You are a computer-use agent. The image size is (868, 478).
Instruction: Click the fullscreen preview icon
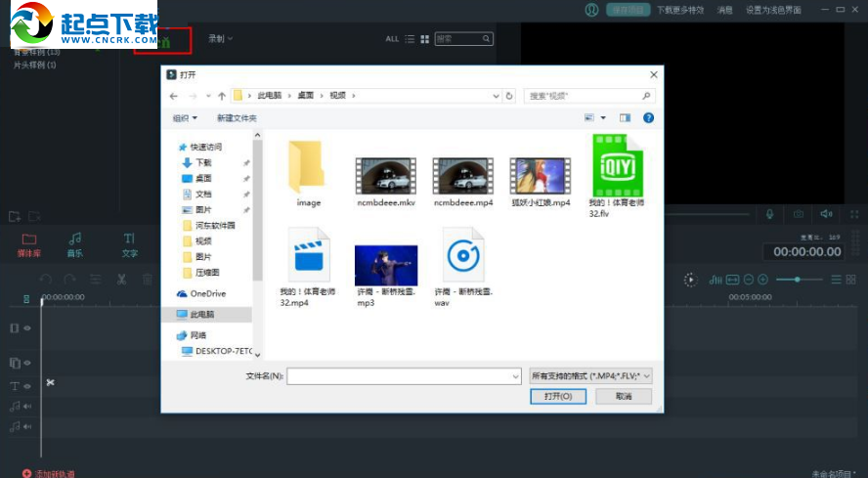click(x=854, y=214)
